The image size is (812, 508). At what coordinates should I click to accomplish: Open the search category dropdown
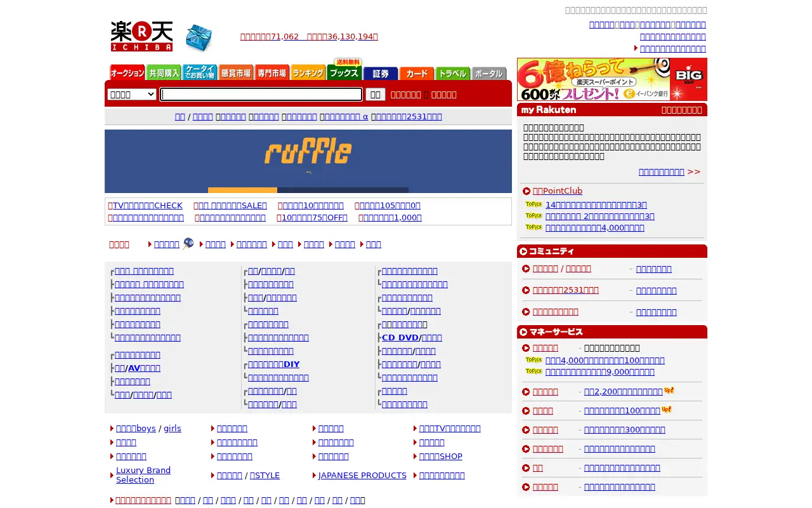coord(132,95)
